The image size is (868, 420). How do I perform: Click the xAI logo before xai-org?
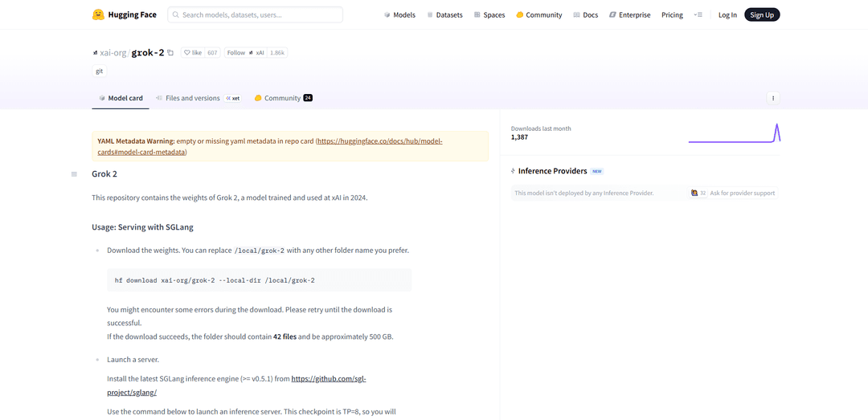95,52
